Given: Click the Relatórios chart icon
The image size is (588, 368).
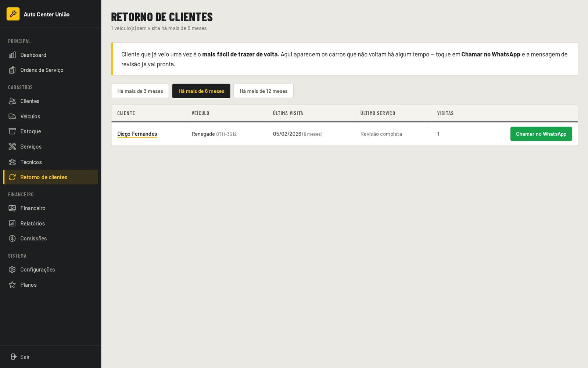Looking at the screenshot, I should coord(12,223).
